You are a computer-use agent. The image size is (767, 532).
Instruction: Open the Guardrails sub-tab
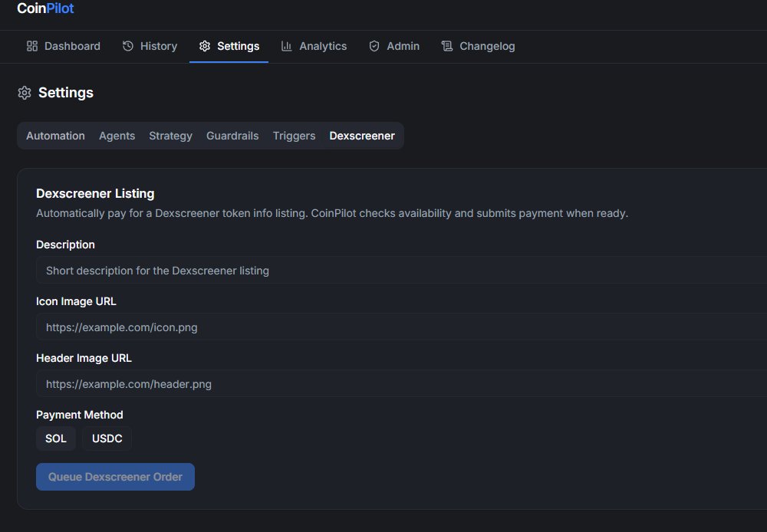(232, 136)
